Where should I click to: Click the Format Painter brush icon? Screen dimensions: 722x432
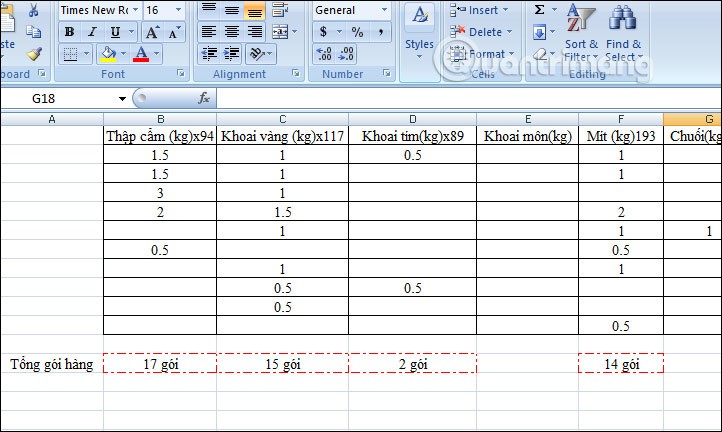34,54
